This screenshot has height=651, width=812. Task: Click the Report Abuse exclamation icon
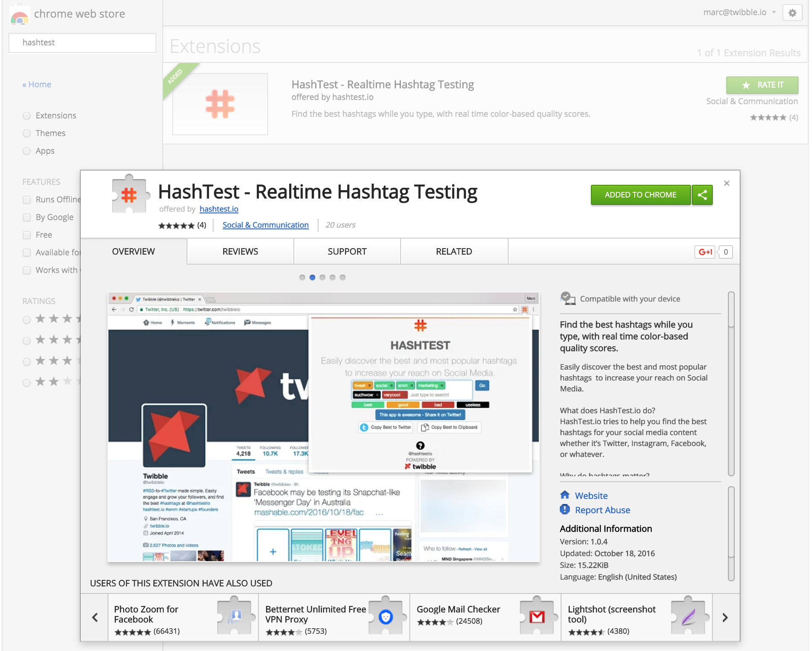click(x=565, y=509)
